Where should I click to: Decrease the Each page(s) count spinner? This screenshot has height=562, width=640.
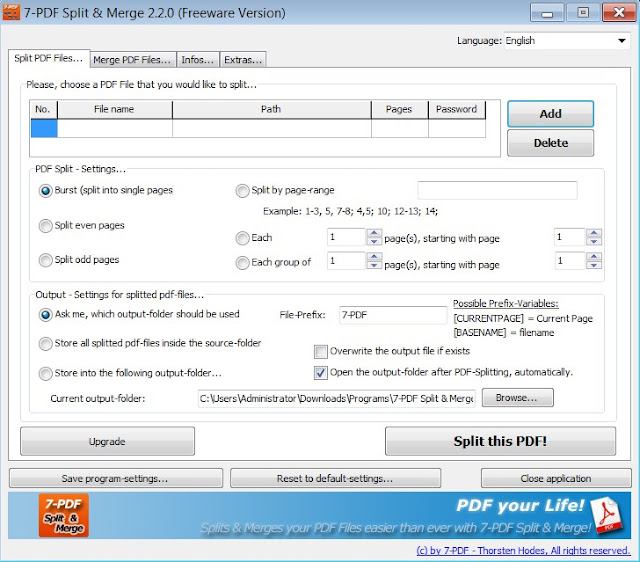pos(374,242)
